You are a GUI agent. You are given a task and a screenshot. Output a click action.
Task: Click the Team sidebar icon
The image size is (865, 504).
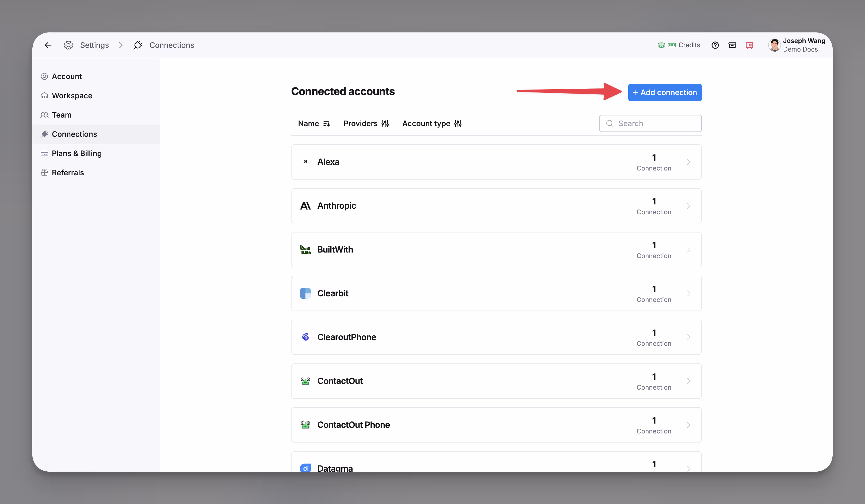coord(44,115)
